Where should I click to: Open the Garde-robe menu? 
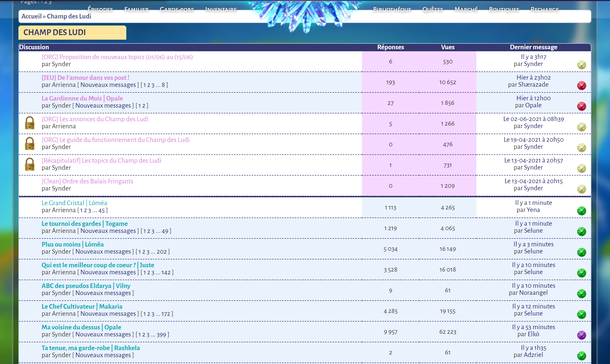[177, 10]
